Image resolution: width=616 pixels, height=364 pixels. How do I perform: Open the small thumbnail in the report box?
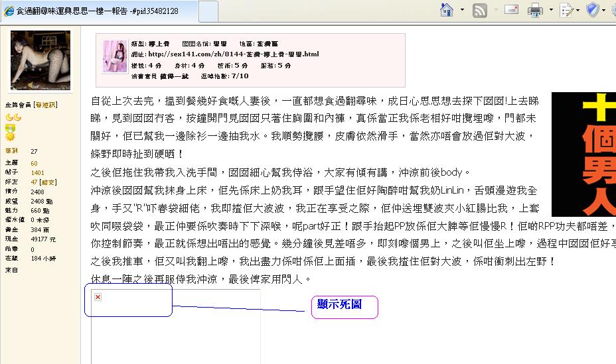[115, 56]
